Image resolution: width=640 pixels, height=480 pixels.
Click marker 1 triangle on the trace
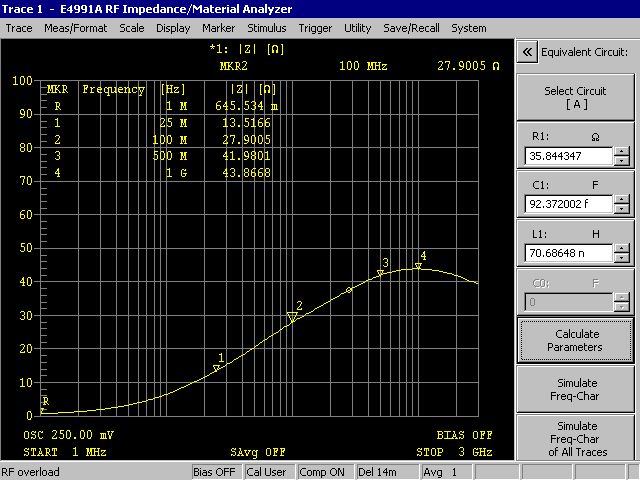[217, 368]
